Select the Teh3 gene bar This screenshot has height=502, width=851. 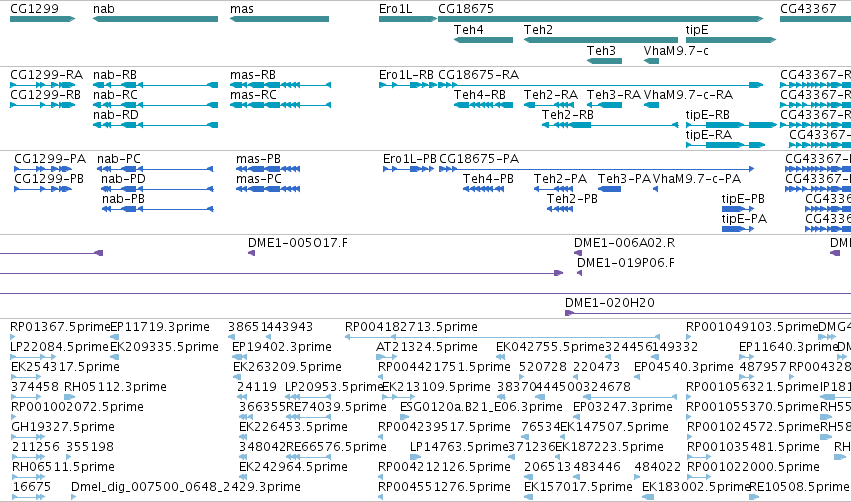(604, 61)
